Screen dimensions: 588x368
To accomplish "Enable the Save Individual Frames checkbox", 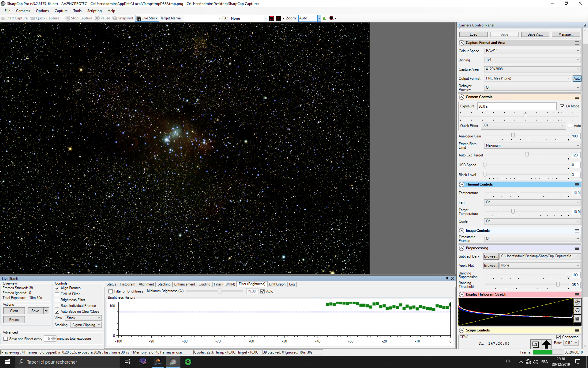I will [x=57, y=306].
